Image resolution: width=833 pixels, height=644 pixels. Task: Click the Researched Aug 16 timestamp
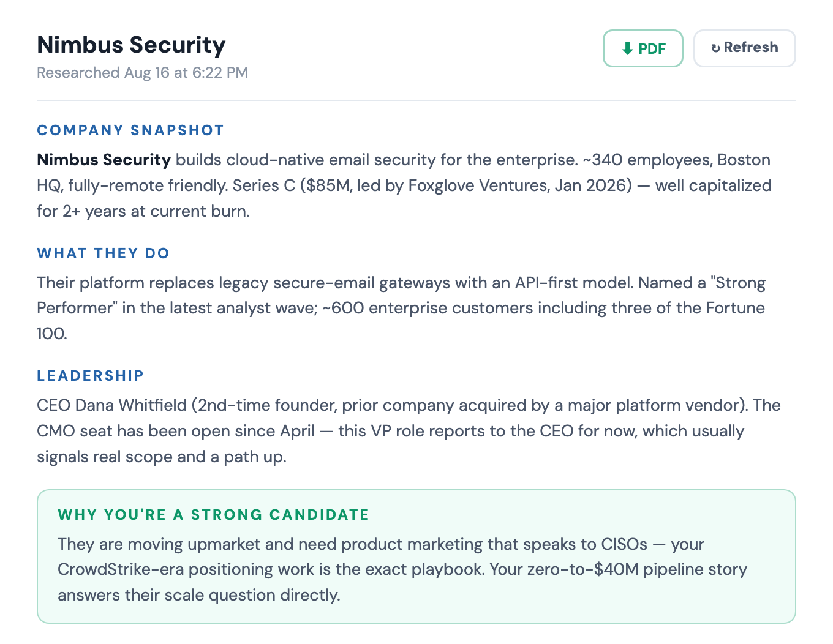tap(142, 73)
